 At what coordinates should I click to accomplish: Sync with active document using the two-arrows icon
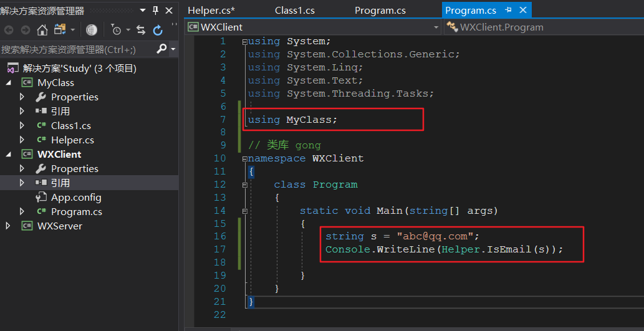141,30
